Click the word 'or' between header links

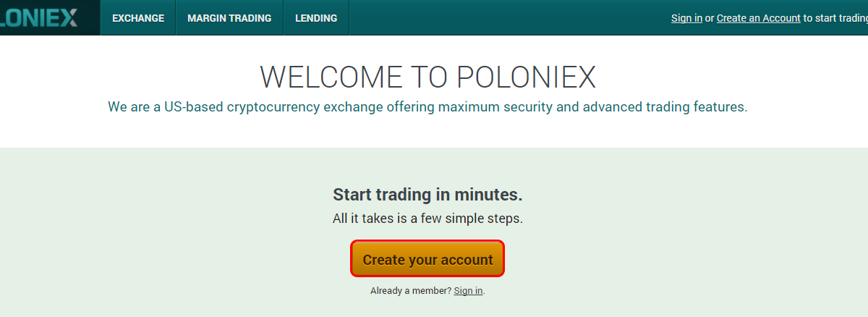click(710, 19)
